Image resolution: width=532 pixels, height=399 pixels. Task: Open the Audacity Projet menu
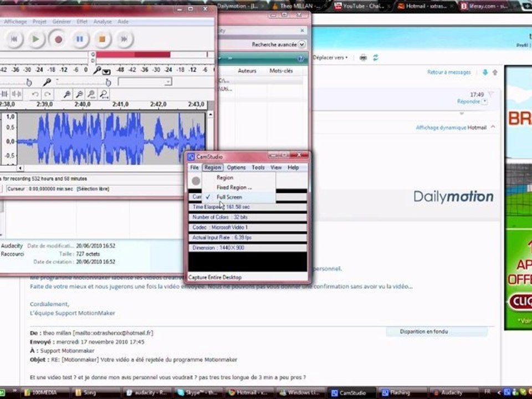tap(39, 22)
